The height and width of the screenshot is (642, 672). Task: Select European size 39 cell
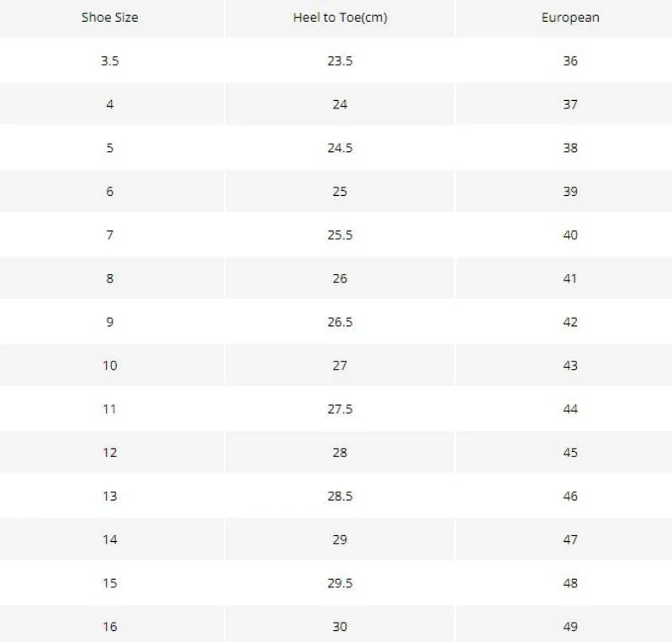[x=570, y=192]
